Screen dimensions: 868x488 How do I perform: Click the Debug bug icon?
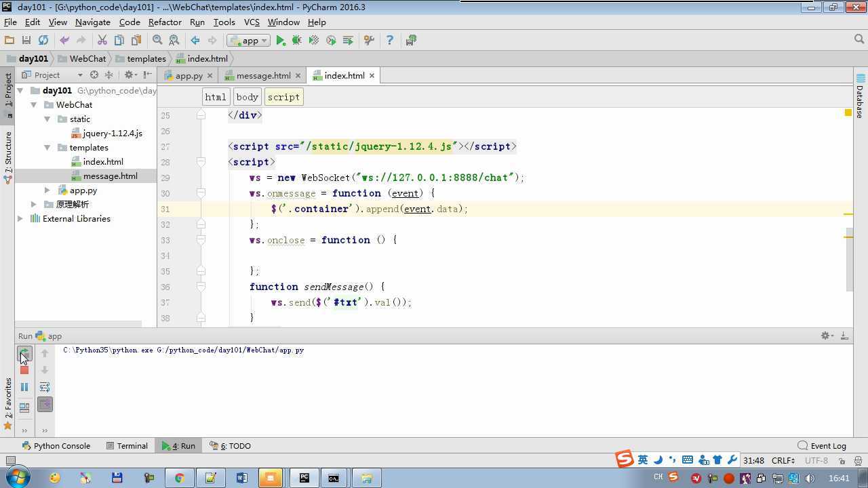[297, 41]
